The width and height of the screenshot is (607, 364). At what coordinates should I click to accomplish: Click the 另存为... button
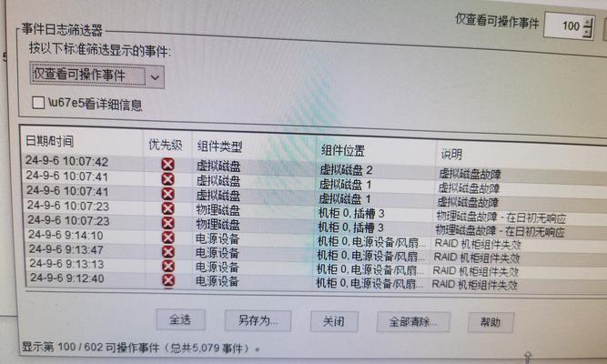coord(258,320)
